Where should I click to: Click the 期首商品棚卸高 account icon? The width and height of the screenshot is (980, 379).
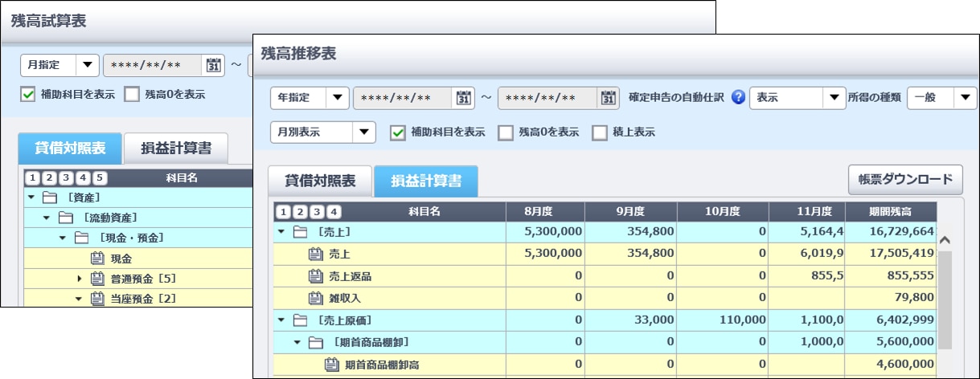332,365
